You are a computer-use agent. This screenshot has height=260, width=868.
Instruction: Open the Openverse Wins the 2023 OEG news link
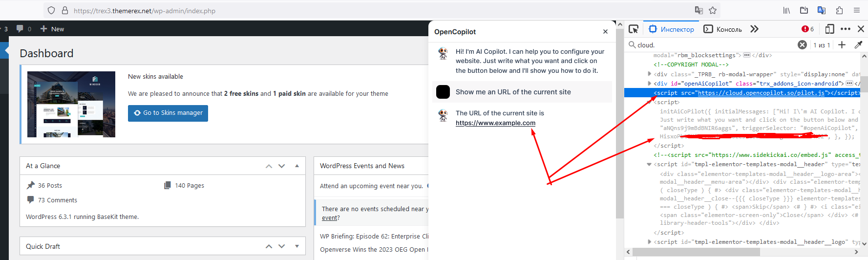[x=374, y=250]
